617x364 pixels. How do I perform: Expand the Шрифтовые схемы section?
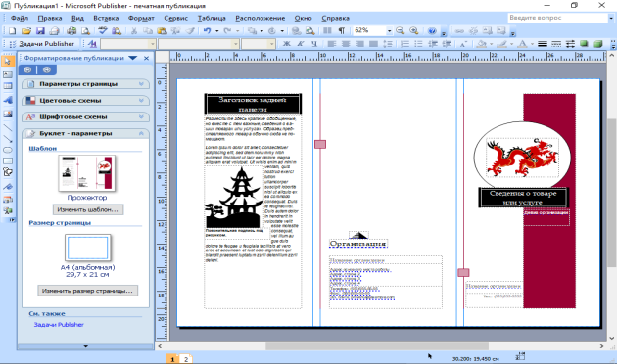click(x=85, y=117)
